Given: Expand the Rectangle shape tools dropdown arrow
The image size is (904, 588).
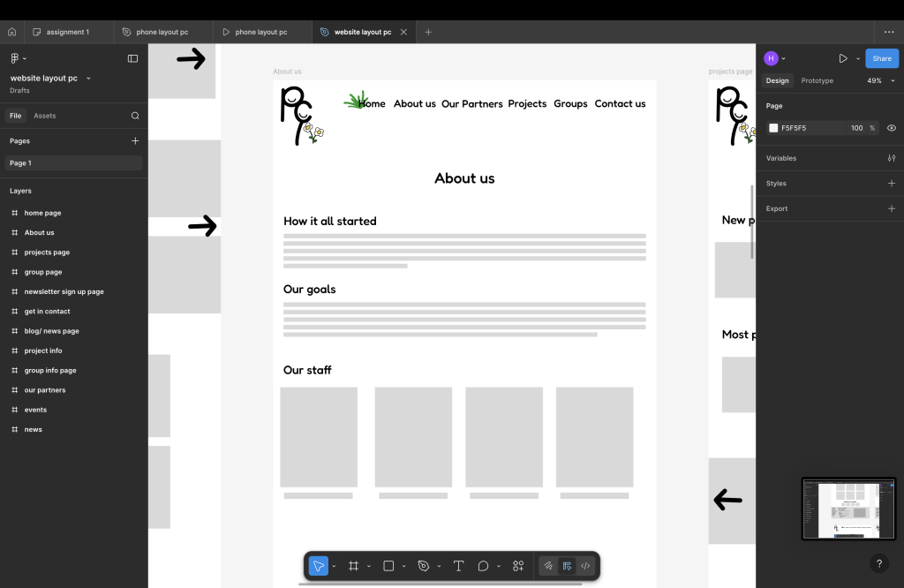Looking at the screenshot, I should [404, 566].
